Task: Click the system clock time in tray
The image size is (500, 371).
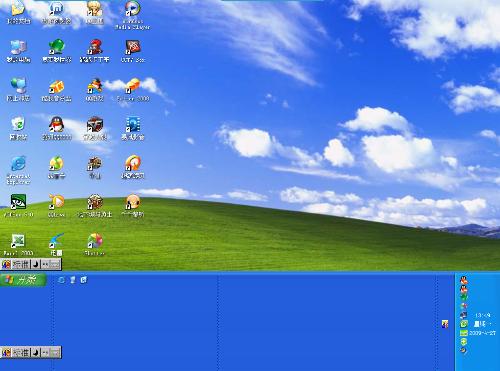Action: click(x=482, y=315)
